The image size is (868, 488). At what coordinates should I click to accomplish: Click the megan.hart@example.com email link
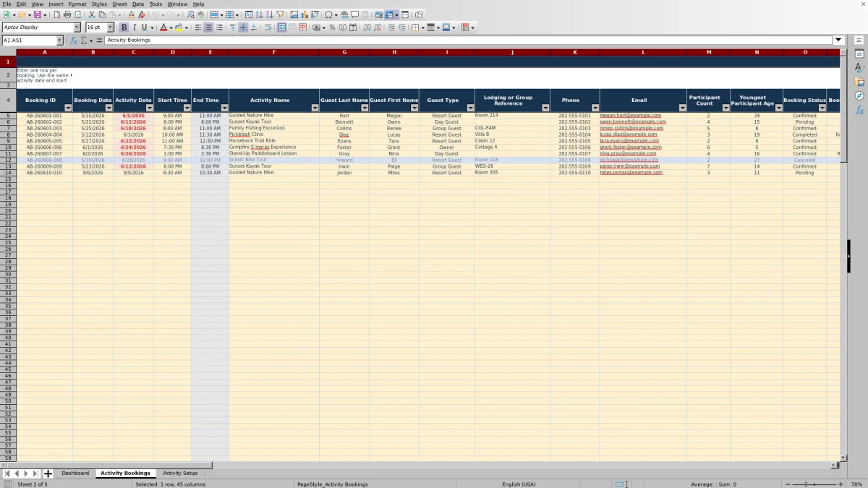(x=630, y=116)
